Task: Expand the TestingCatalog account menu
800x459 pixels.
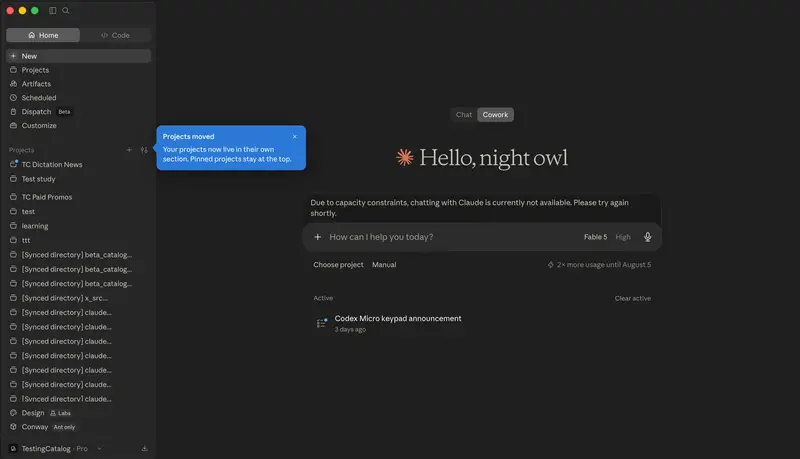Action: (56, 449)
